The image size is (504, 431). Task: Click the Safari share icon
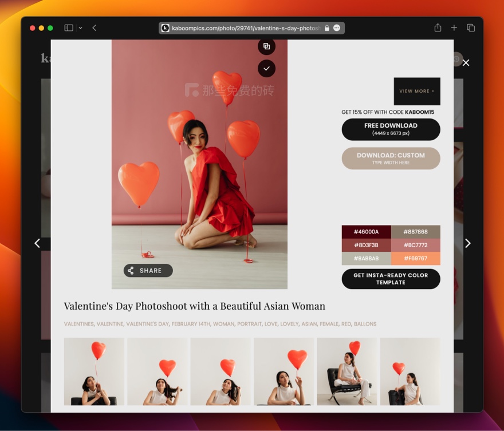(x=438, y=28)
